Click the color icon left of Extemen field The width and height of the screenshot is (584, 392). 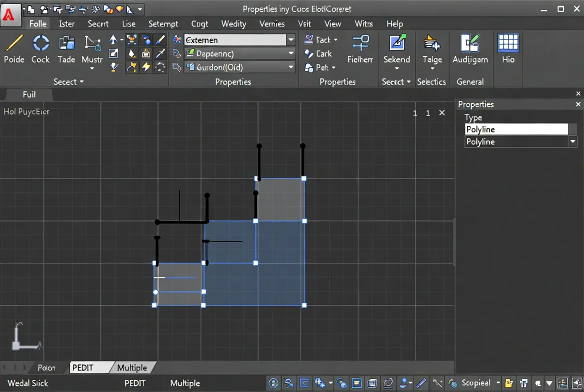(177, 39)
